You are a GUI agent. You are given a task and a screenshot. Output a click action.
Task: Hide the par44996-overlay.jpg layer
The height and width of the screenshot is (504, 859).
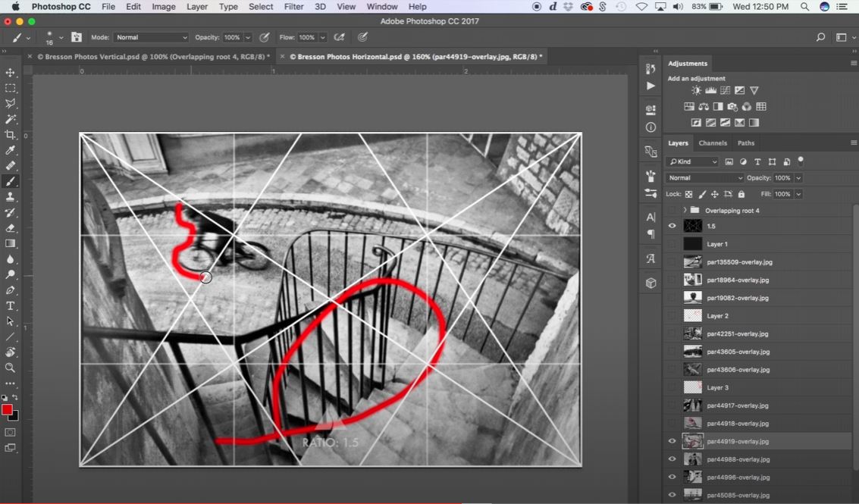pyautogui.click(x=672, y=477)
